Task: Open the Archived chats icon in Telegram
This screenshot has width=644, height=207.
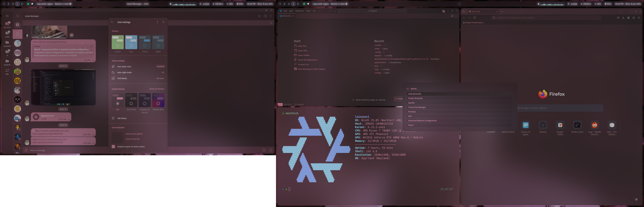Action: (x=18, y=24)
